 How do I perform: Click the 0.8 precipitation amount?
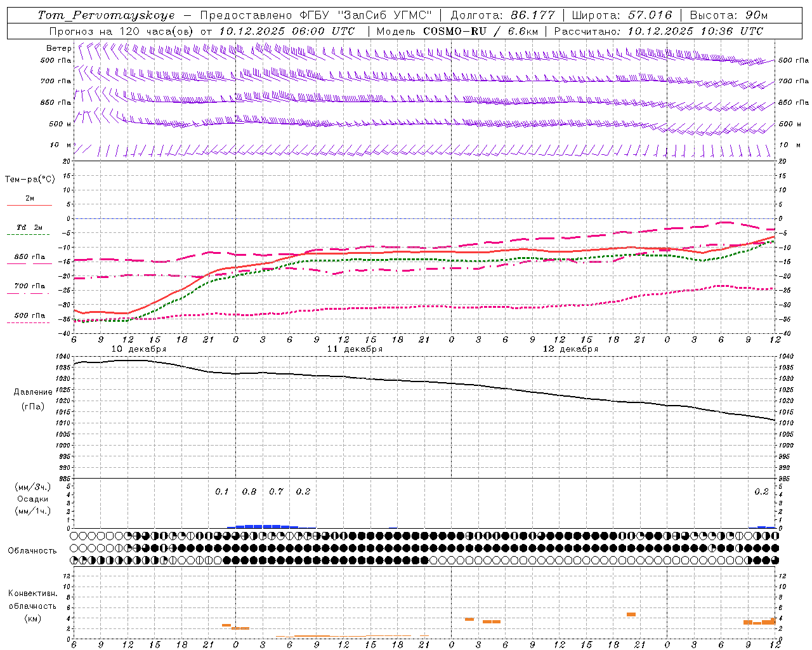pos(249,492)
